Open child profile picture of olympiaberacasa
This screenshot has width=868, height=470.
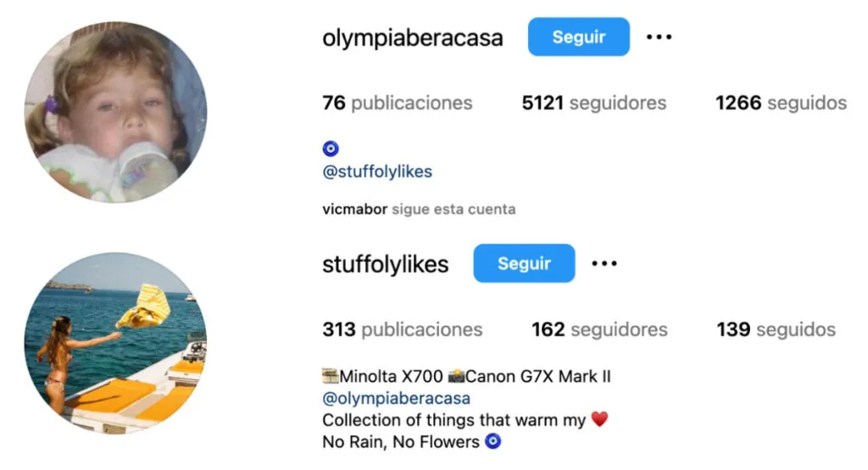115,113
